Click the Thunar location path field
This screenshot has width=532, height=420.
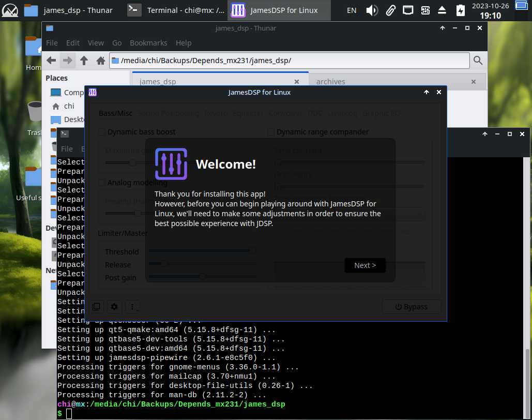coord(290,61)
